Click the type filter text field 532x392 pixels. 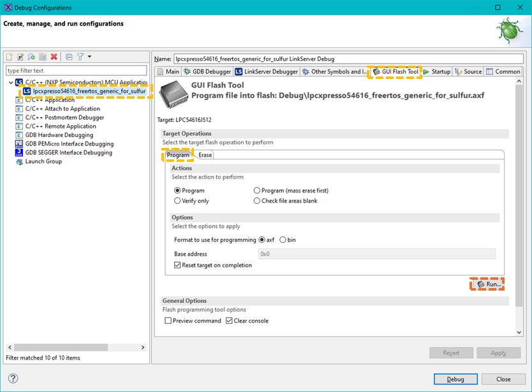pyautogui.click(x=76, y=71)
